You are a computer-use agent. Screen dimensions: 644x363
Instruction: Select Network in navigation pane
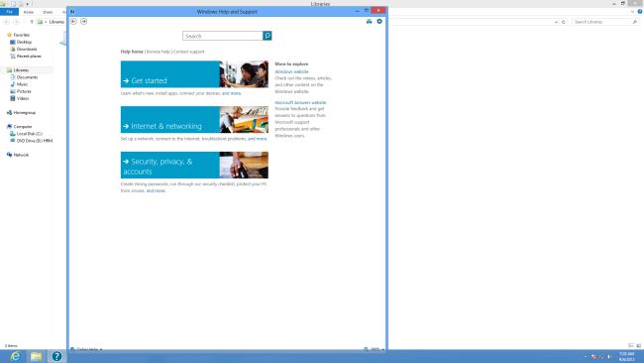click(x=18, y=155)
